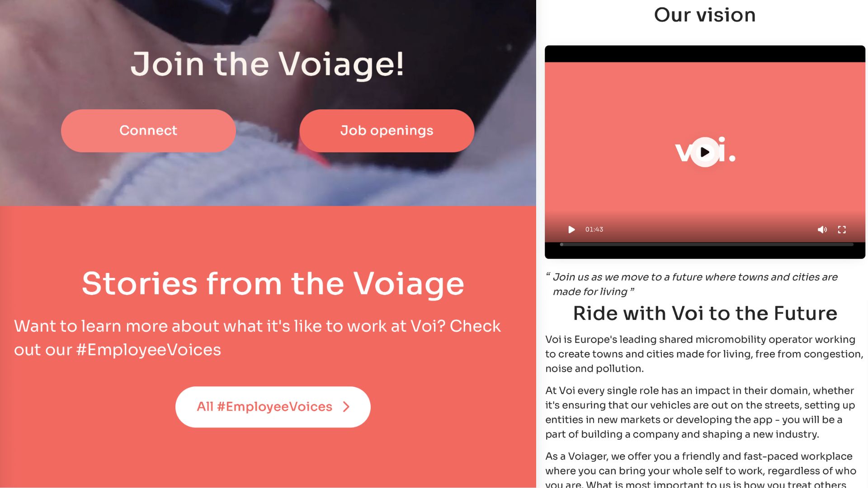Viewport: 868px width, 488px height.
Task: Play the vision video with center button
Action: [x=705, y=152]
